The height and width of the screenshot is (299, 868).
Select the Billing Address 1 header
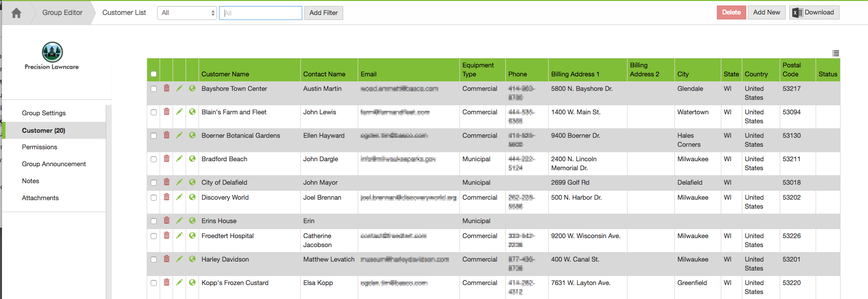pyautogui.click(x=575, y=74)
